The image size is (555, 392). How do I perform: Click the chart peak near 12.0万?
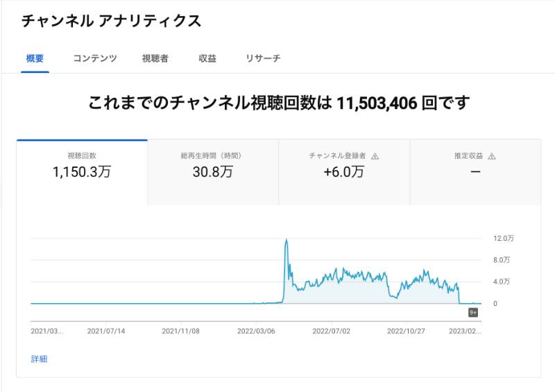(287, 241)
